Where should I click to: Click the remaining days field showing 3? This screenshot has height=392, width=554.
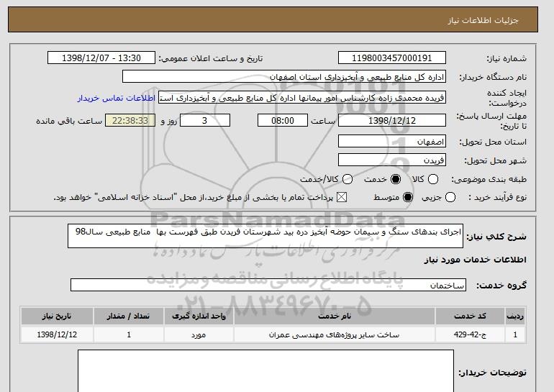tap(205, 120)
